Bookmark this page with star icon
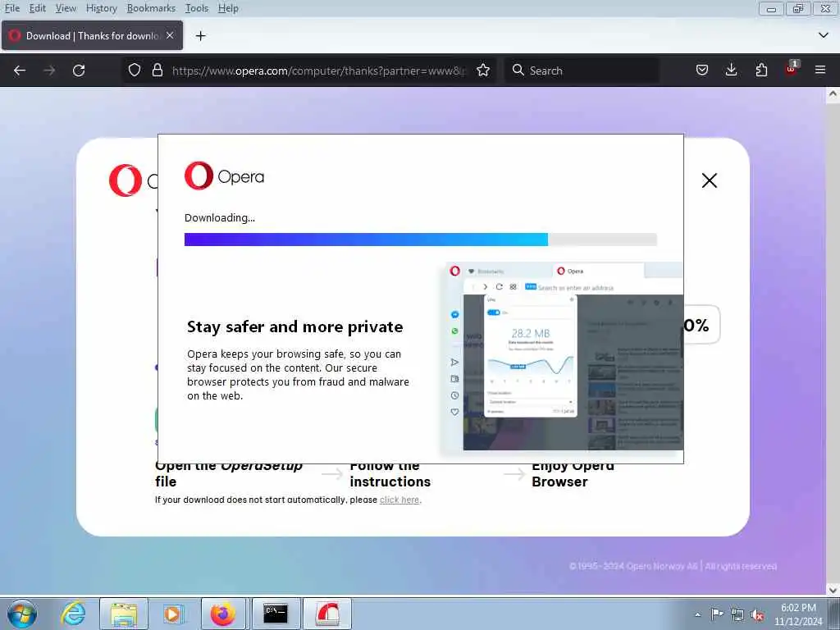Image resolution: width=840 pixels, height=630 pixels. (482, 71)
